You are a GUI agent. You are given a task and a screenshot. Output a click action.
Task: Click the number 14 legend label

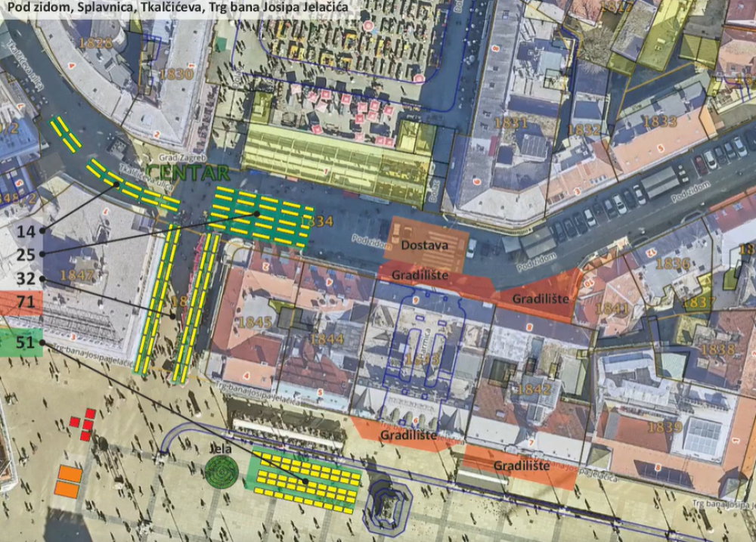pos(25,231)
